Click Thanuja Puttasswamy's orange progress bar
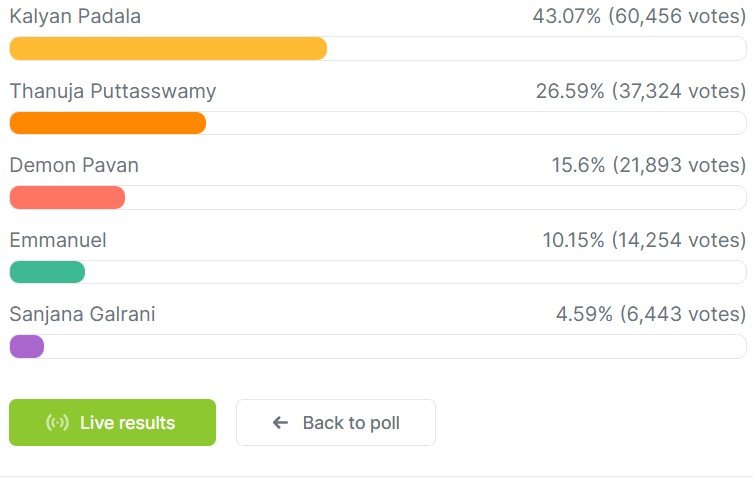The height and width of the screenshot is (486, 753). (107, 123)
